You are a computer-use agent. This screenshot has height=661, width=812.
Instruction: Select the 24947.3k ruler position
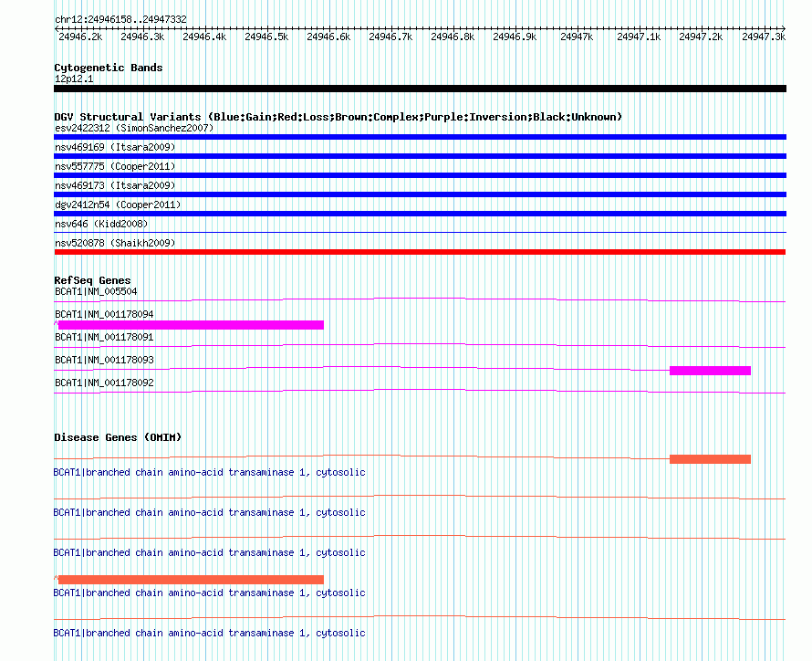764,37
